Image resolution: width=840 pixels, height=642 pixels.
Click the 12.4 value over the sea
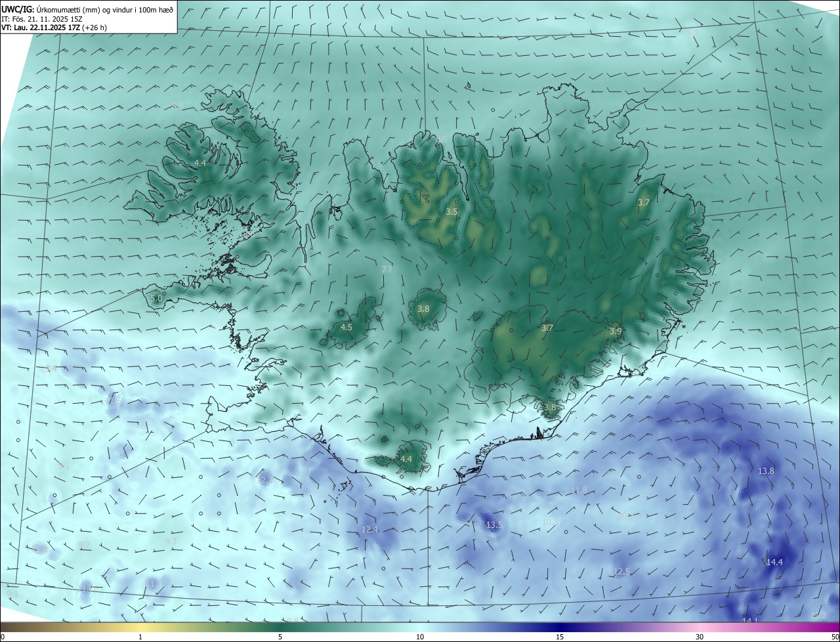[370, 529]
